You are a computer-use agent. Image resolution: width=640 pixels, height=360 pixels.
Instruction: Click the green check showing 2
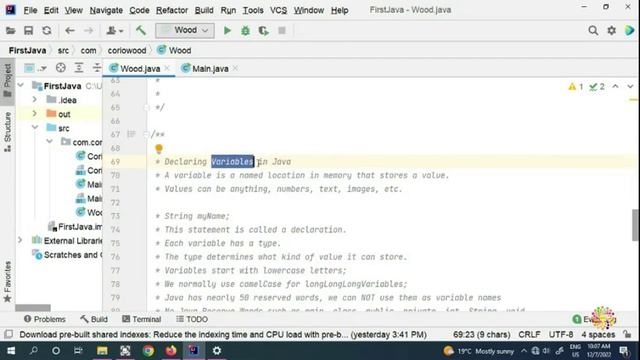[597, 87]
